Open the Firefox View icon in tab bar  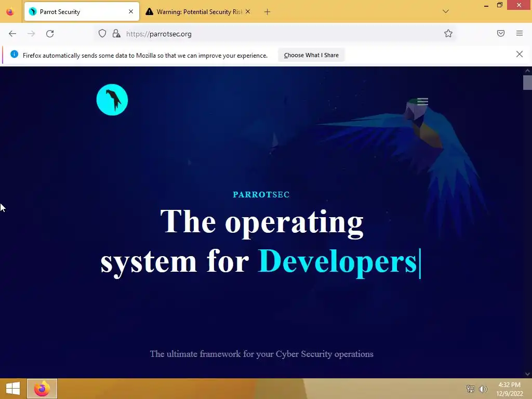point(10,12)
